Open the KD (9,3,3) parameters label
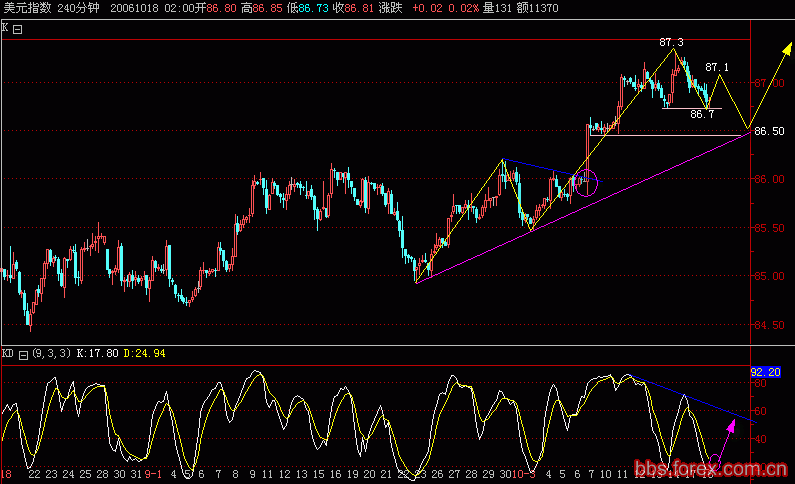The width and height of the screenshot is (795, 484). point(52,353)
